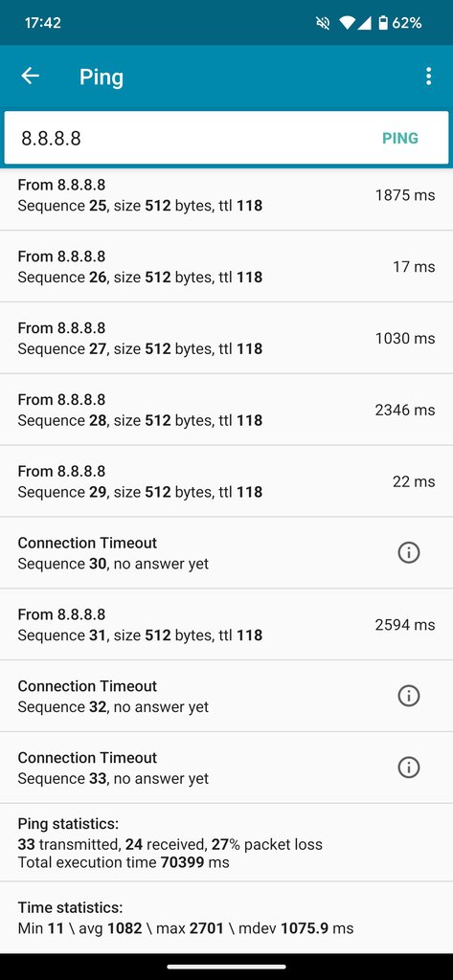Viewport: 453px width, 980px height.
Task: Tap the back arrow in Ping header
Action: click(30, 77)
